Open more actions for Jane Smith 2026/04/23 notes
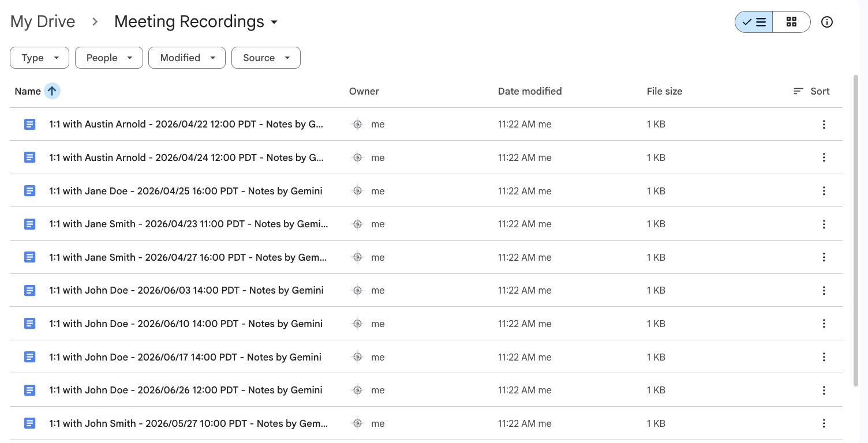This screenshot has height=443, width=868. pos(824,224)
